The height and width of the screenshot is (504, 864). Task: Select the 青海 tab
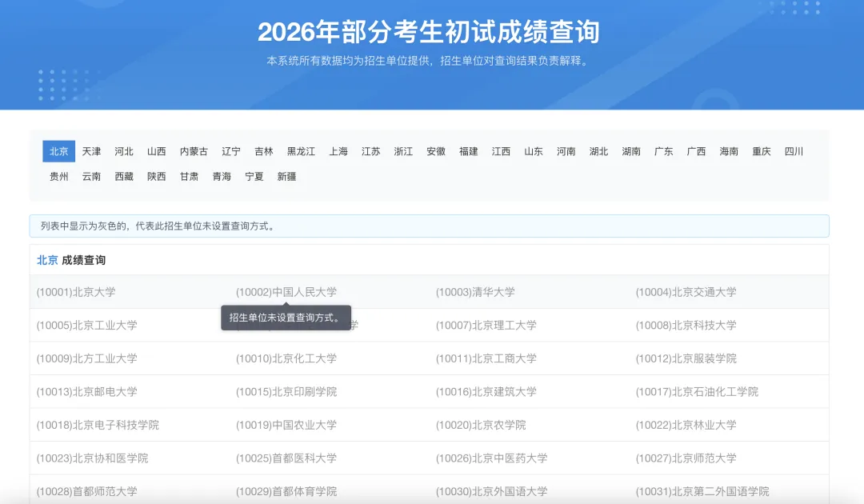click(x=222, y=177)
